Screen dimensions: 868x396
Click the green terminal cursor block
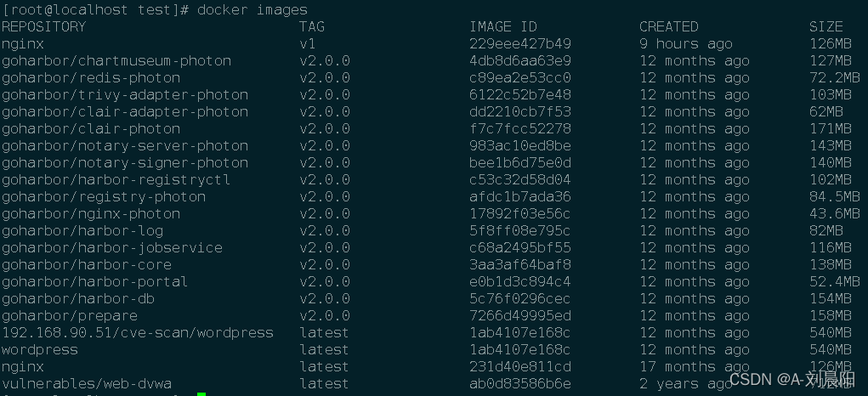click(201, 393)
